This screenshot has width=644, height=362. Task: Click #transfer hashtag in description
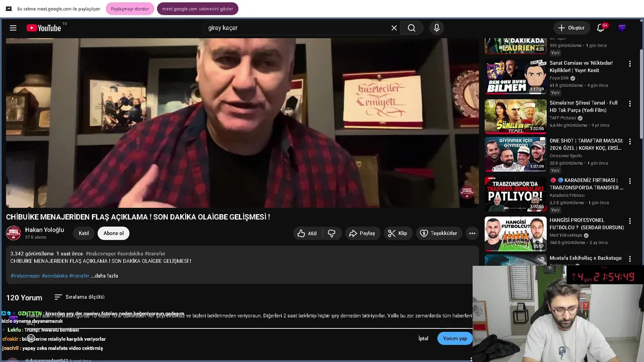tap(79, 276)
